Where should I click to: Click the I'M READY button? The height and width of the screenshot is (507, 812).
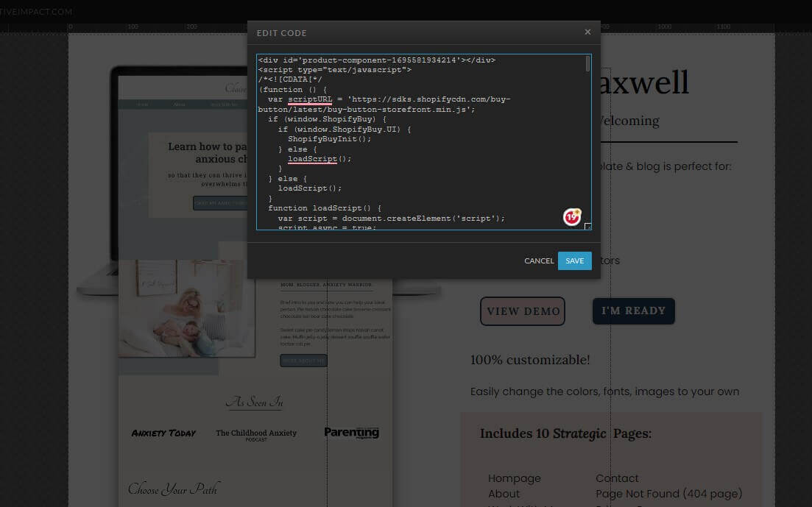(633, 311)
